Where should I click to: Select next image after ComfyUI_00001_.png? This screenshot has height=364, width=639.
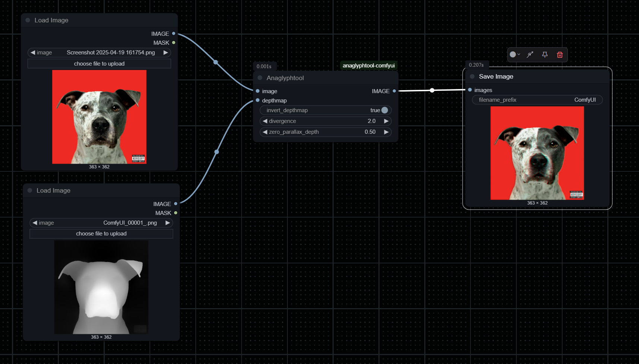168,223
